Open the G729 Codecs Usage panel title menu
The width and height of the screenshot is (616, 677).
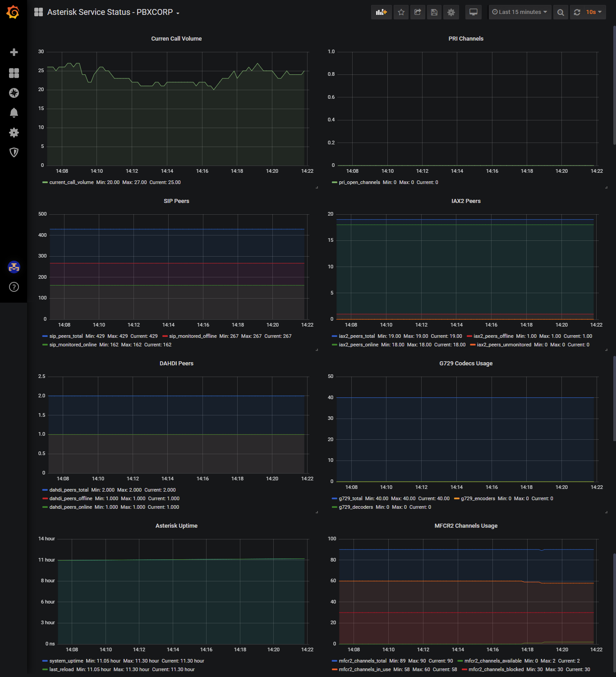click(466, 364)
